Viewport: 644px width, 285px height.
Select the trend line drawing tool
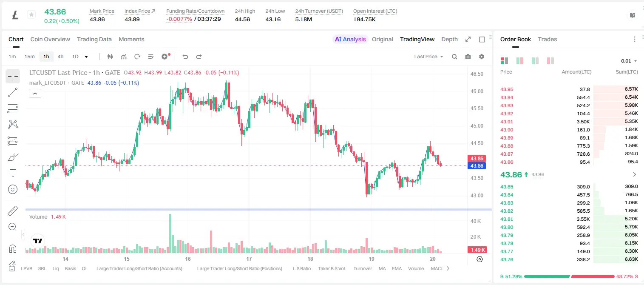point(13,92)
